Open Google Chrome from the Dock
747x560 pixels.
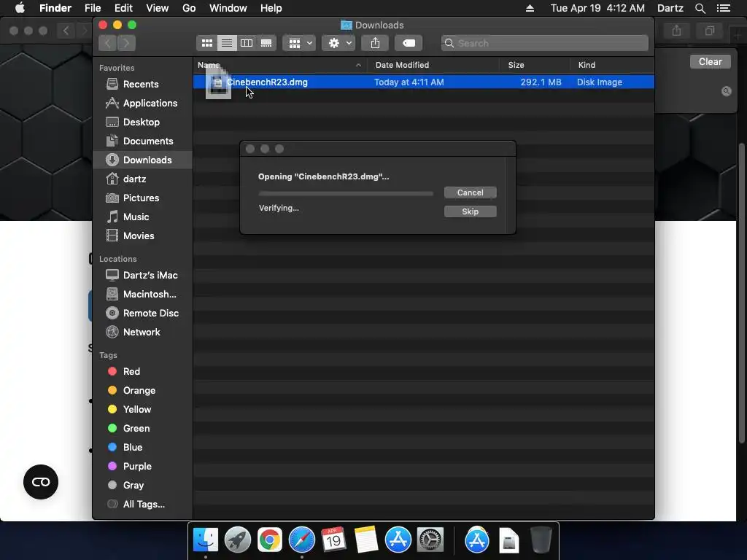click(270, 540)
